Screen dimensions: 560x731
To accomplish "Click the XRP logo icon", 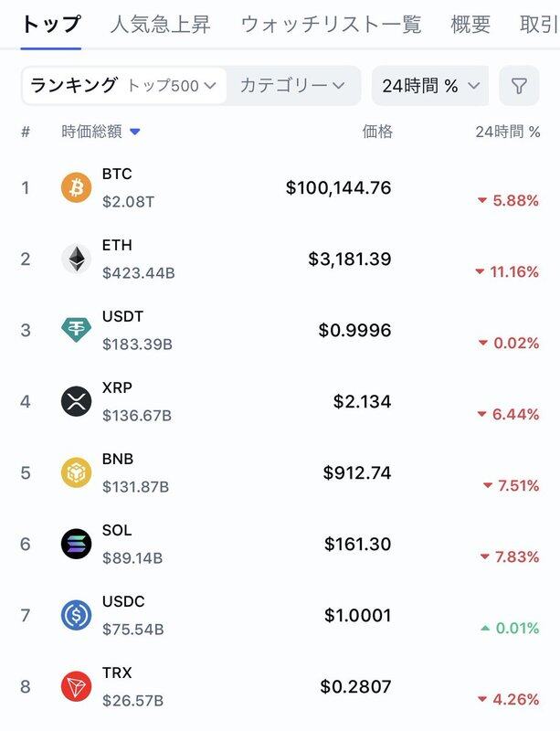I will pos(77,401).
